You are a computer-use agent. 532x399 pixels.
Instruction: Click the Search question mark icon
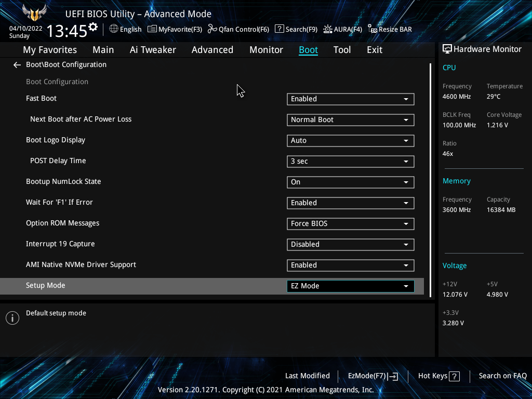coord(279,29)
